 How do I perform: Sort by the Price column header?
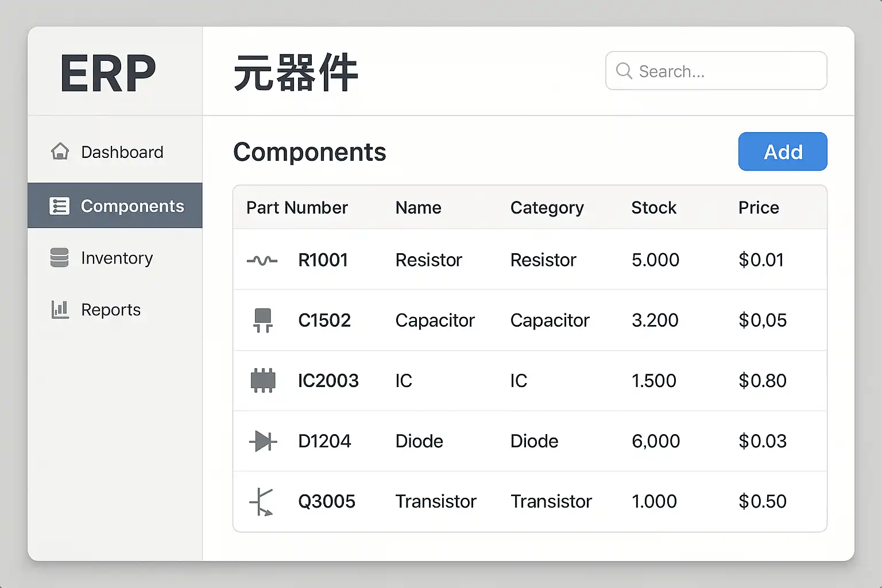coord(758,207)
